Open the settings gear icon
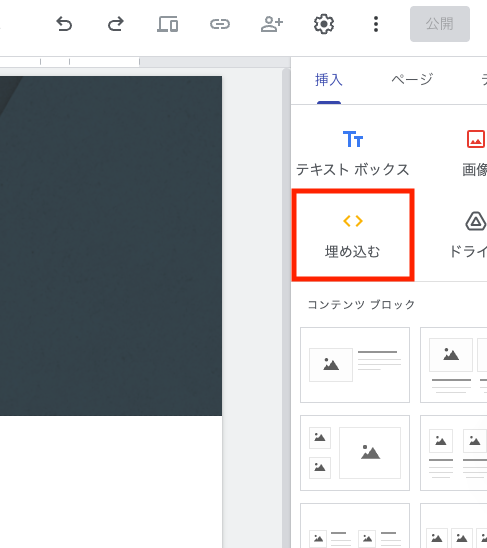The width and height of the screenshot is (487, 548). point(324,24)
